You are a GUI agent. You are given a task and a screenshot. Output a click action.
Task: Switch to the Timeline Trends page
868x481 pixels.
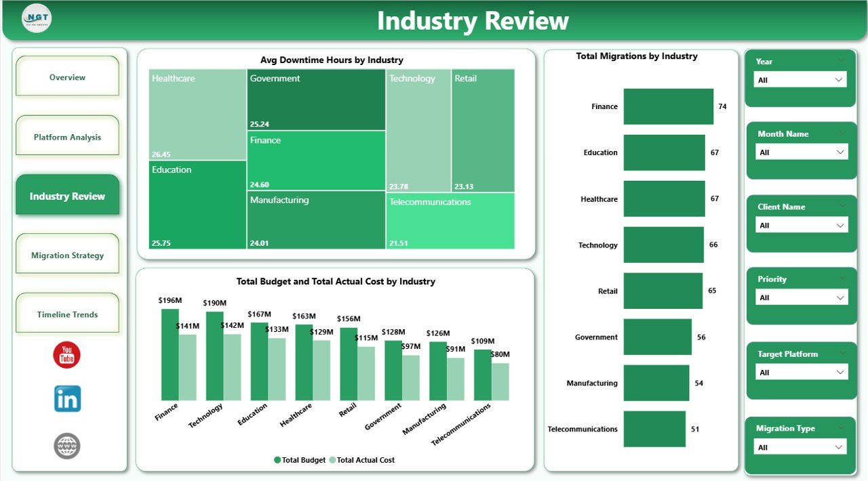[66, 314]
